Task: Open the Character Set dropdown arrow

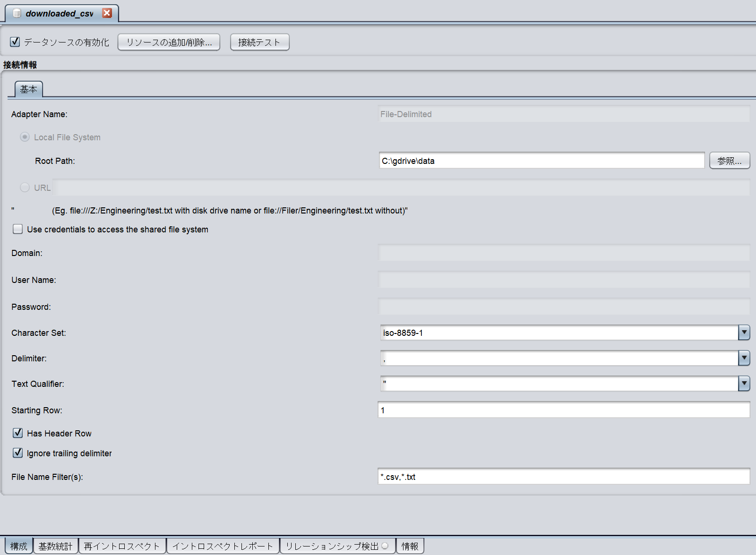Action: tap(744, 333)
